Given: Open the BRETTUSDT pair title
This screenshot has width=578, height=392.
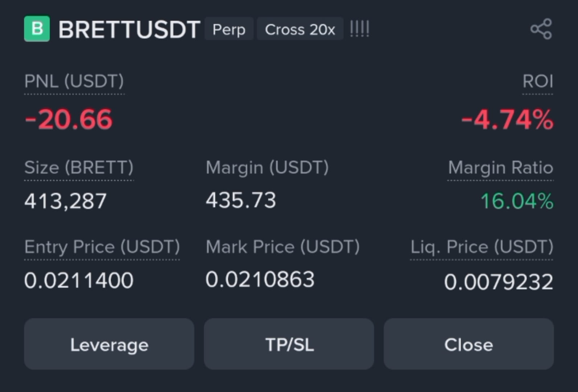Looking at the screenshot, I should point(129,29).
